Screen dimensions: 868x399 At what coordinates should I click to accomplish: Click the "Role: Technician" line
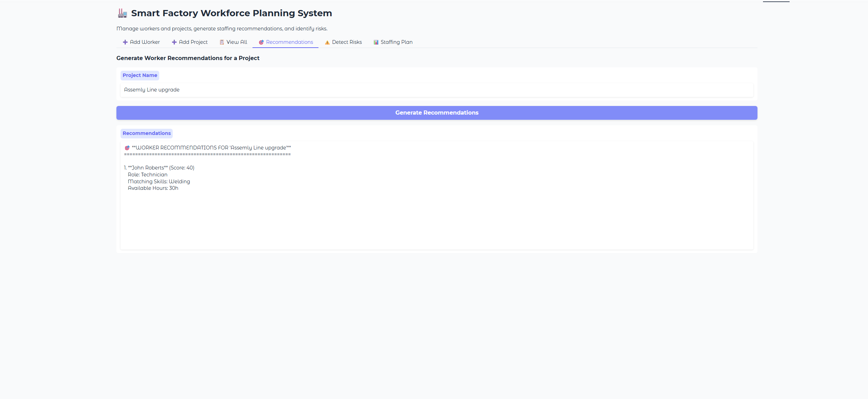pyautogui.click(x=147, y=175)
